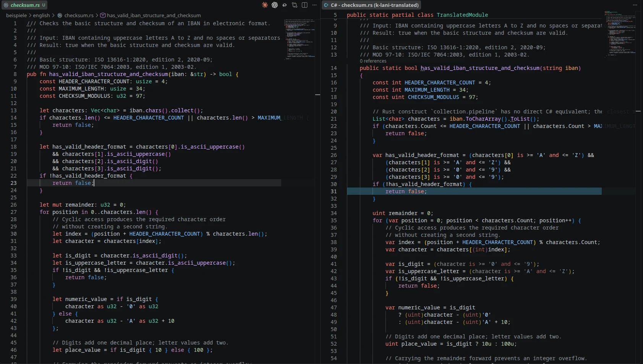The height and width of the screenshot is (364, 643).
Task: Open the ChatGPT Codex icon in editor toolbar
Action: (275, 5)
